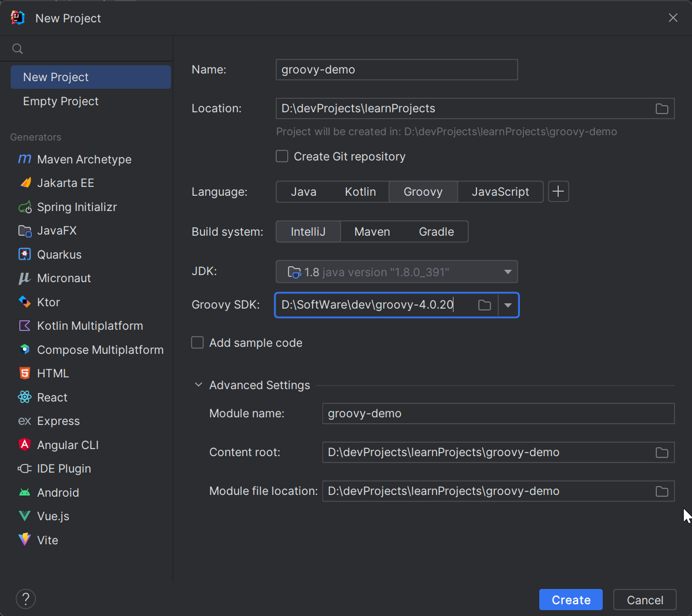Click the search magnifier icon

point(18,49)
